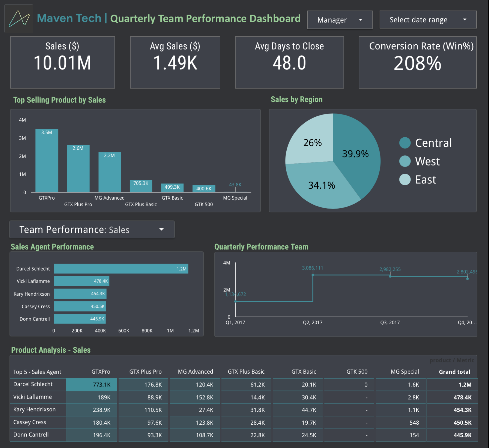Click the Conversion Rate 208% scorecard

pos(417,62)
